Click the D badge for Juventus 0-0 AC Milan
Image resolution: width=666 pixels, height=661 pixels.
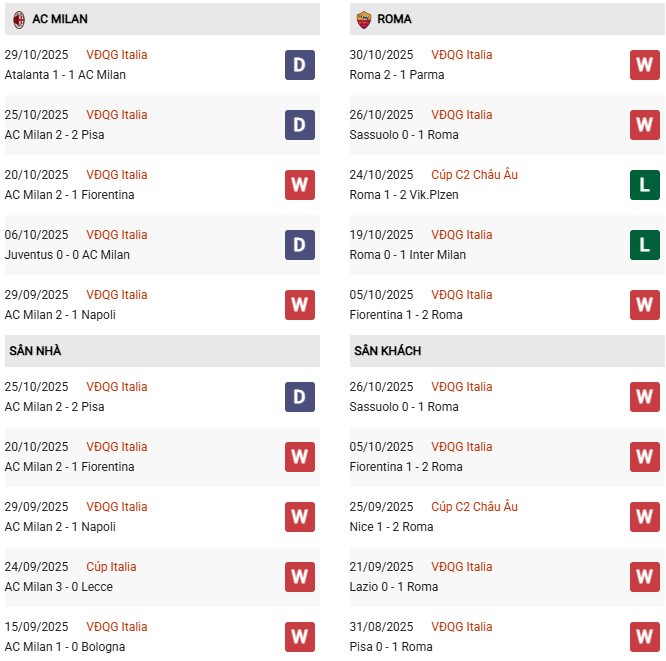click(x=300, y=245)
